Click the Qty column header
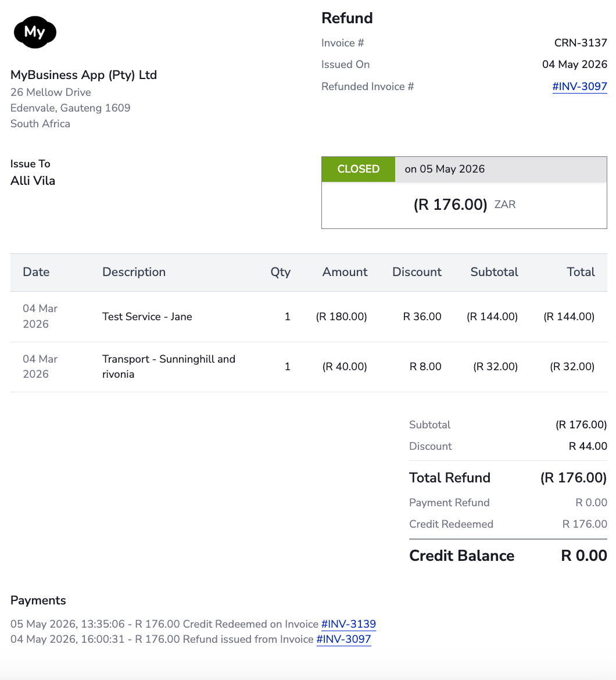The width and height of the screenshot is (616, 680). pyautogui.click(x=281, y=272)
